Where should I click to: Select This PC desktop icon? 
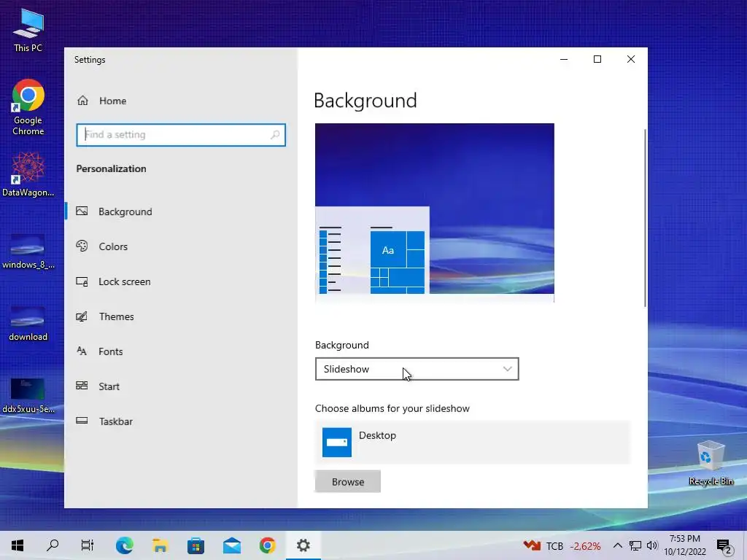(x=28, y=31)
